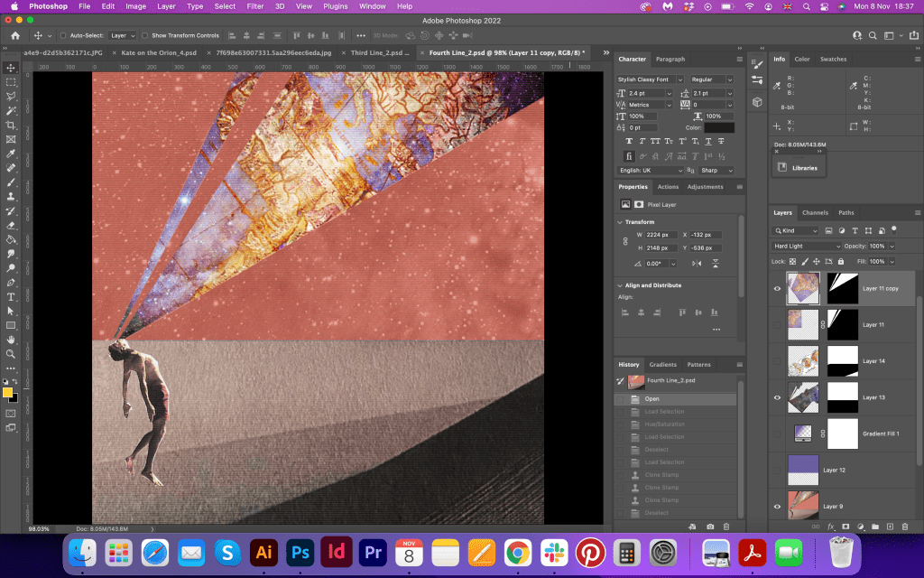Click the Eraser tool

click(x=11, y=225)
